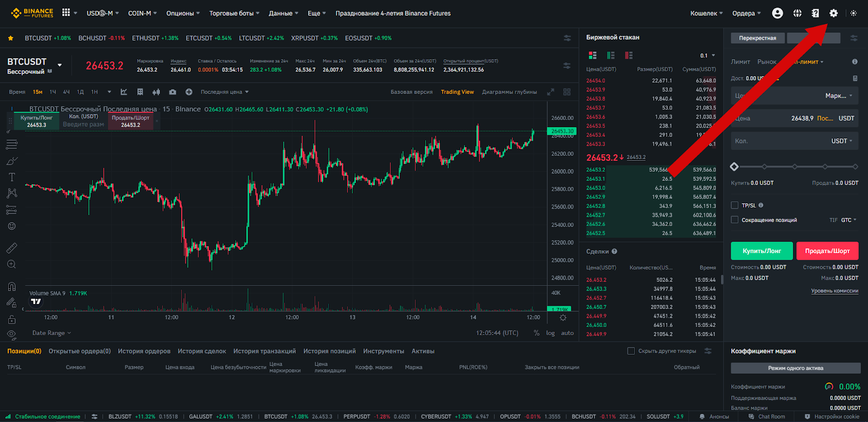
Task: Switch to Открытые ордера(0) tab
Action: pyautogui.click(x=80, y=351)
